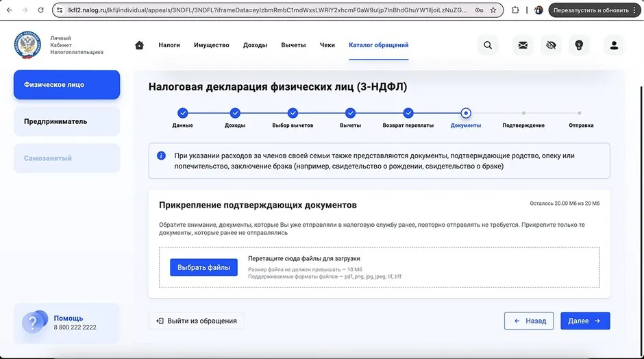Click the Осталось 20.00 Мб из 20 Мб text
Image resolution: width=644 pixels, height=359 pixels.
[x=565, y=203]
